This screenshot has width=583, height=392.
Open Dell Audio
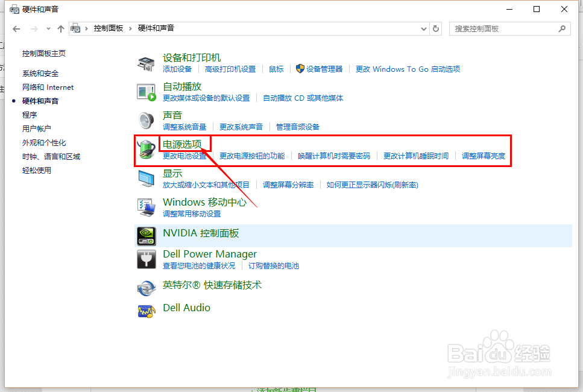(186, 308)
